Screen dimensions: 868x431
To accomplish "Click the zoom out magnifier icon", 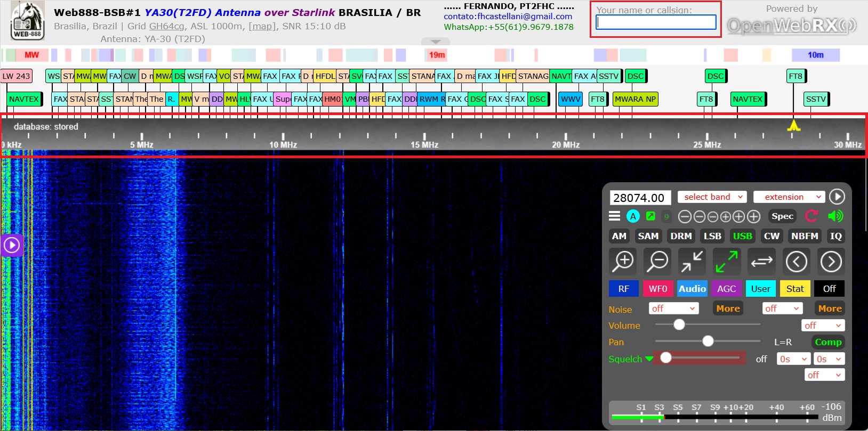I will [x=657, y=262].
